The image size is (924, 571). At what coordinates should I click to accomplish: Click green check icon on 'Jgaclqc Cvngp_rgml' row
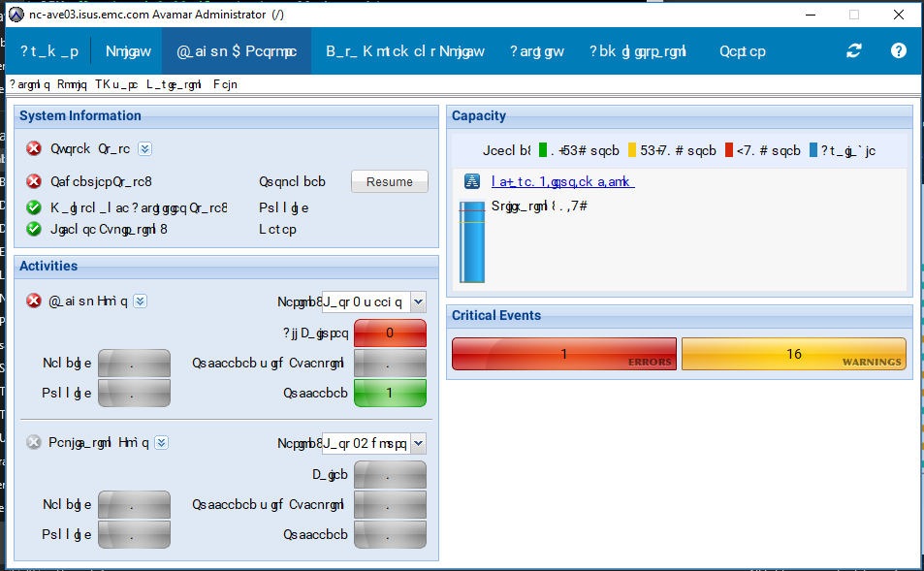[34, 229]
